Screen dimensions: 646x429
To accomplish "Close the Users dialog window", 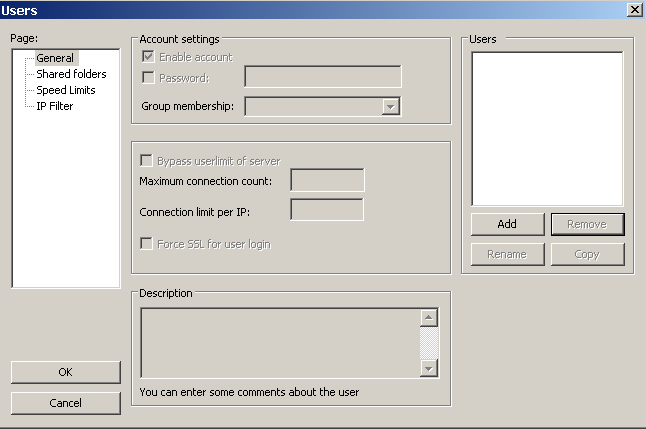I will click(x=634, y=9).
